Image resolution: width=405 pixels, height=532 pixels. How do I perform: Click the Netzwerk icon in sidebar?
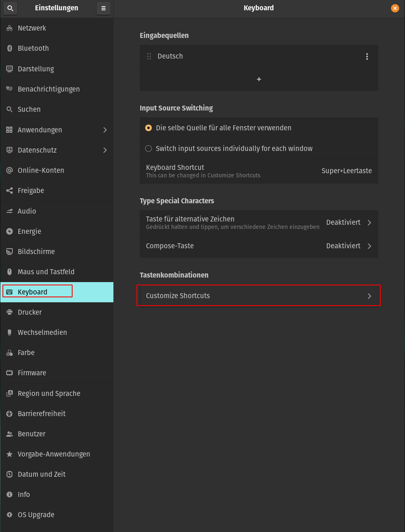pyautogui.click(x=9, y=28)
